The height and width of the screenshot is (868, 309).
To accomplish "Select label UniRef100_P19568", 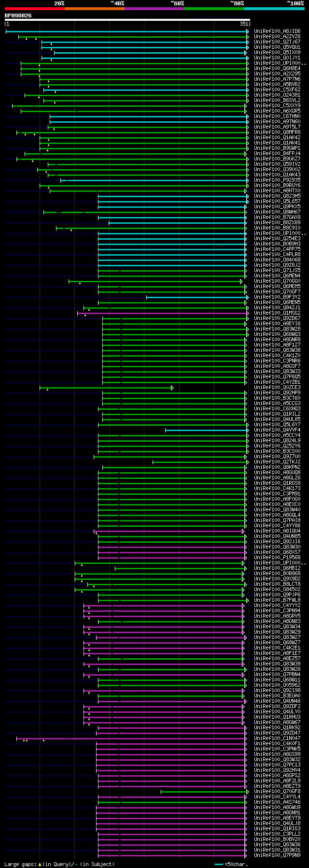I will click(277, 558).
